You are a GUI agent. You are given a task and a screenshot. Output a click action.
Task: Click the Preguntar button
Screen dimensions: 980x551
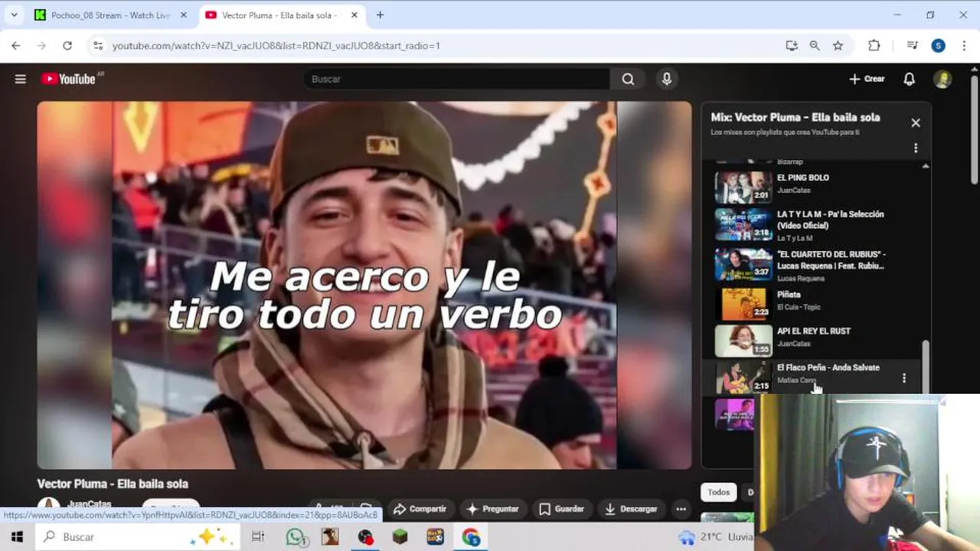pyautogui.click(x=493, y=509)
